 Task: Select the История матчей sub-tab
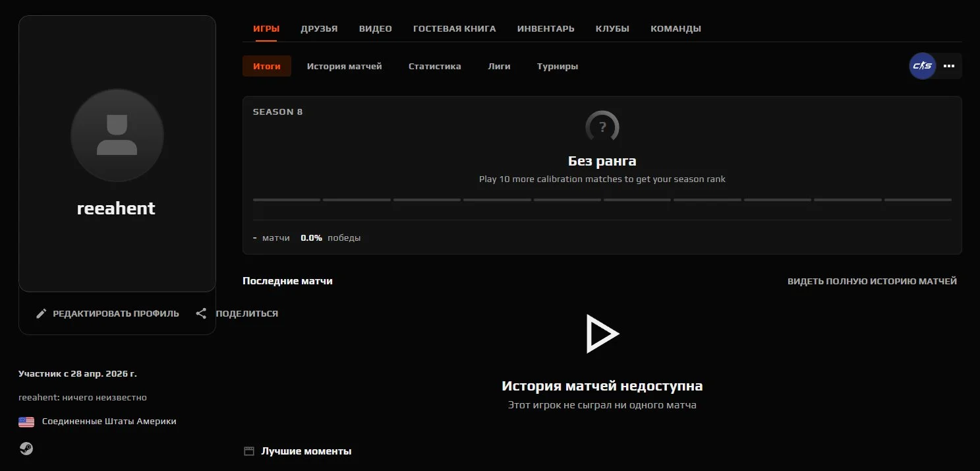tap(344, 67)
